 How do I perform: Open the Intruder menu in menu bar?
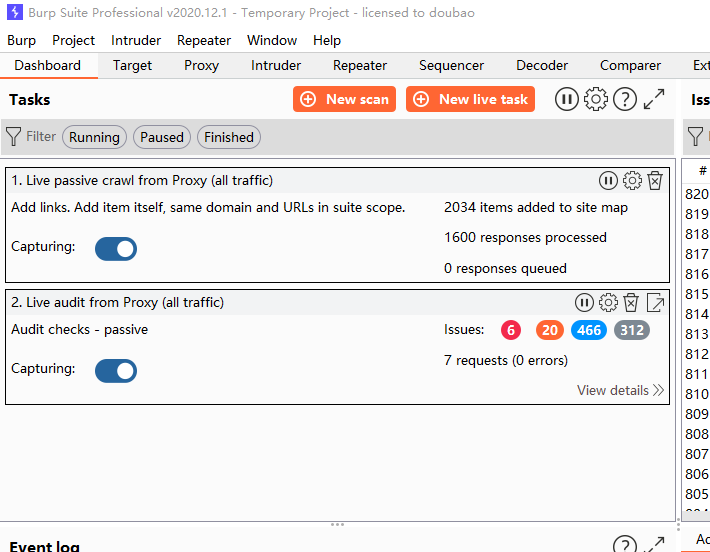[136, 40]
